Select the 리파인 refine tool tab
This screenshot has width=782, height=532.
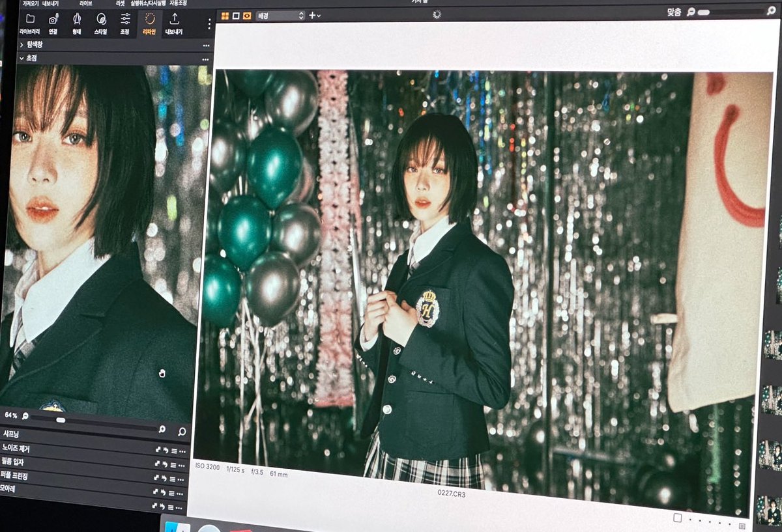[149, 24]
